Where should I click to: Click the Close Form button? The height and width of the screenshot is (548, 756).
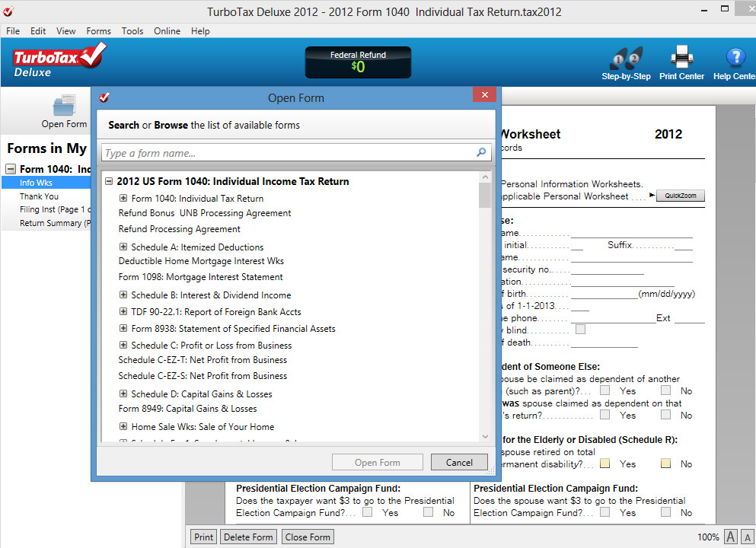tap(308, 537)
